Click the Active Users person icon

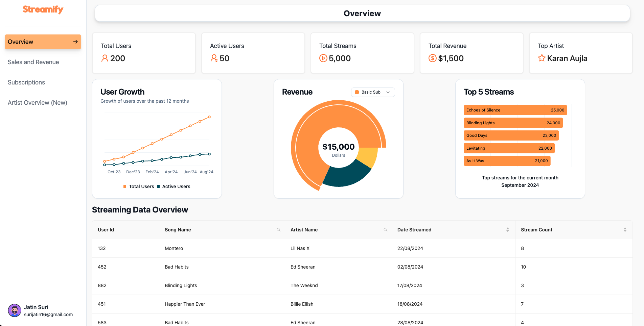pos(214,58)
